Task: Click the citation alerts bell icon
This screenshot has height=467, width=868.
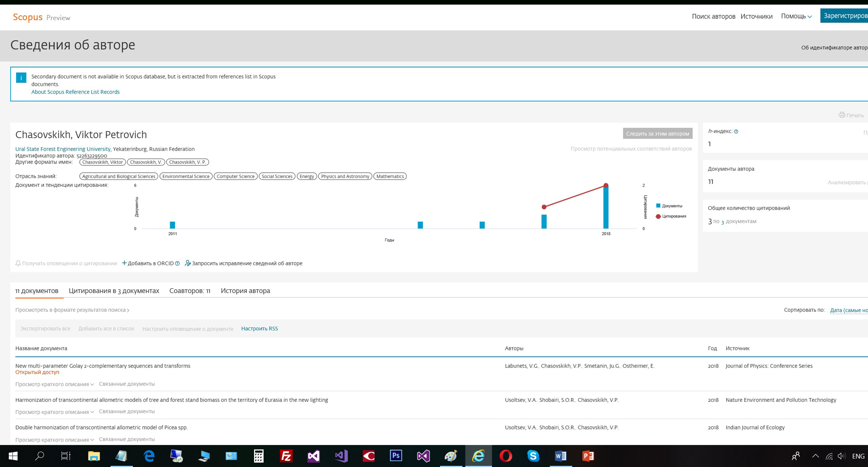Action: pyautogui.click(x=18, y=263)
